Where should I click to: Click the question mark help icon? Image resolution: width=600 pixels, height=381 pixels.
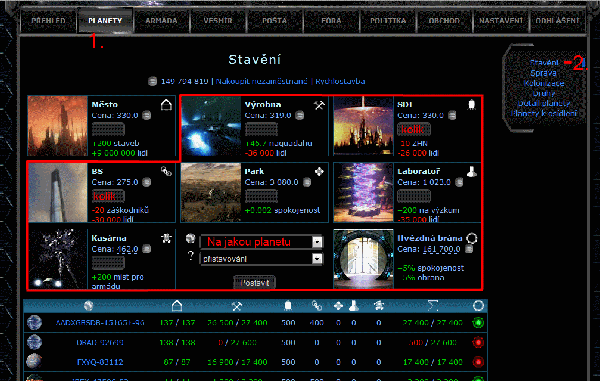(x=191, y=256)
